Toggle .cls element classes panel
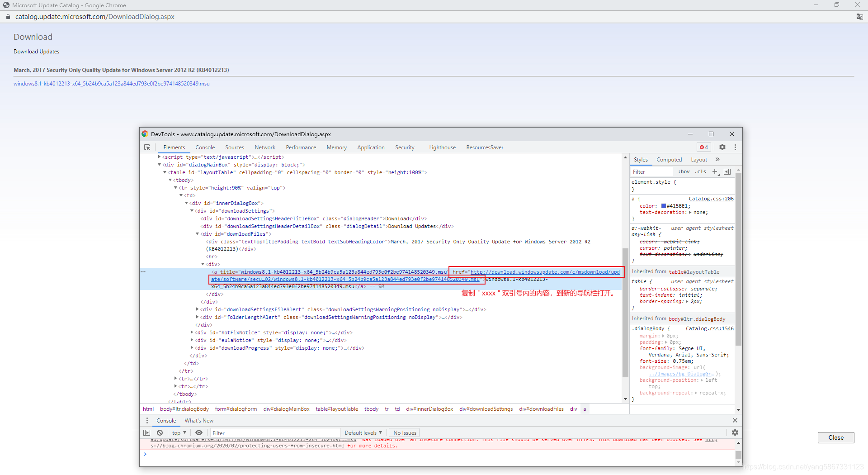Viewport: 868px width, 475px height. [700, 172]
